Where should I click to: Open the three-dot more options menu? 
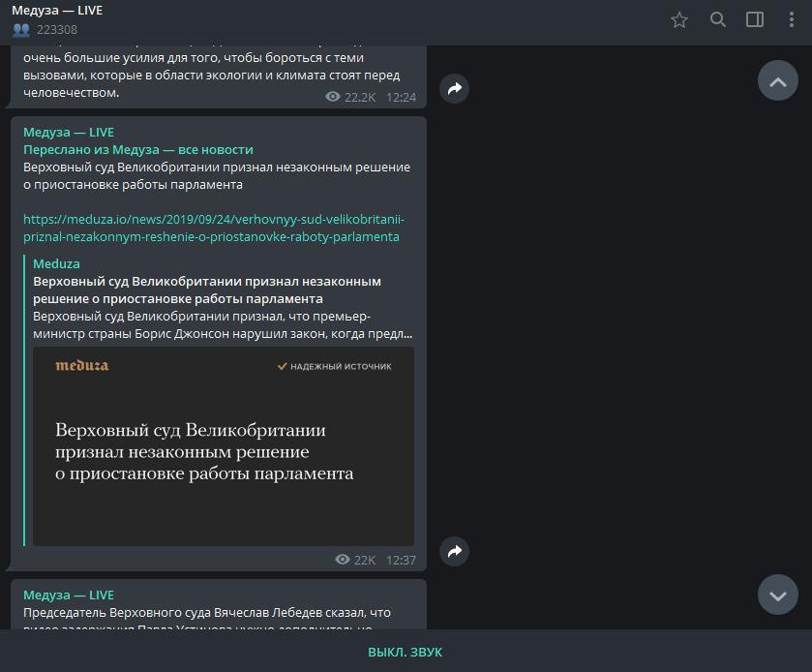click(x=792, y=19)
